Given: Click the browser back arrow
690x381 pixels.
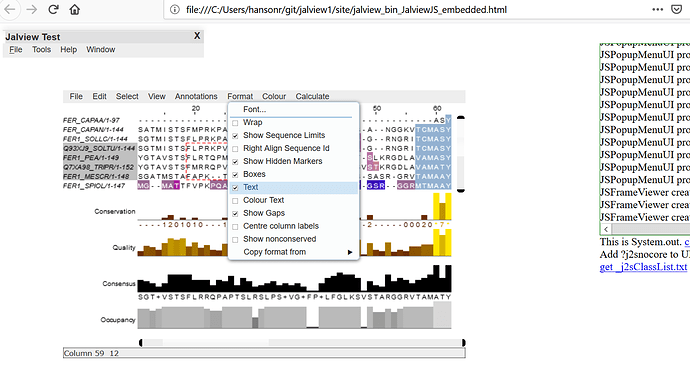Looking at the screenshot, I should coord(10,9).
